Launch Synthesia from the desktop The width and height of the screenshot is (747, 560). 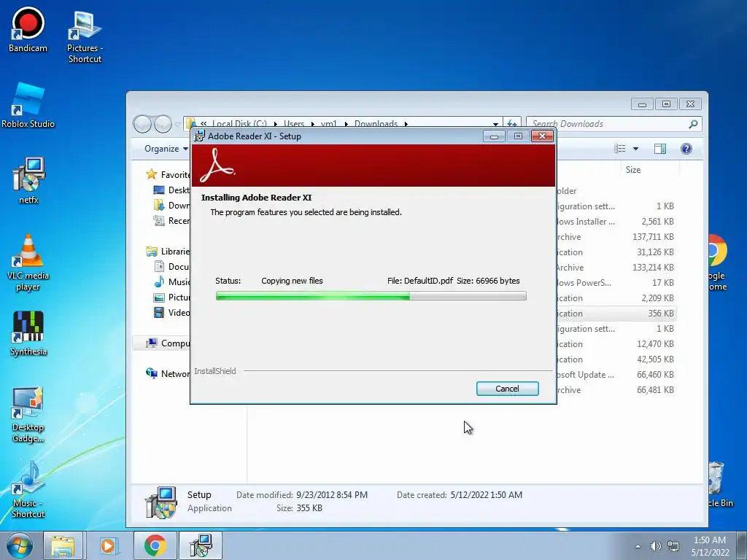[x=28, y=333]
